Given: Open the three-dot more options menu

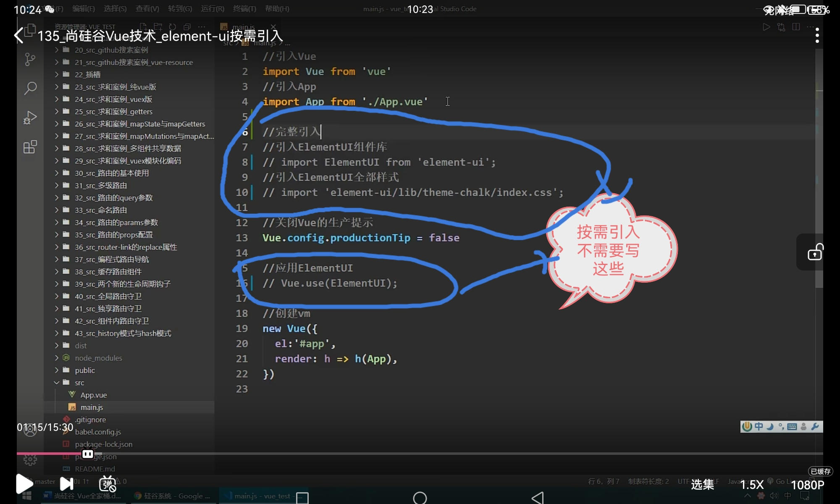Looking at the screenshot, I should (817, 36).
